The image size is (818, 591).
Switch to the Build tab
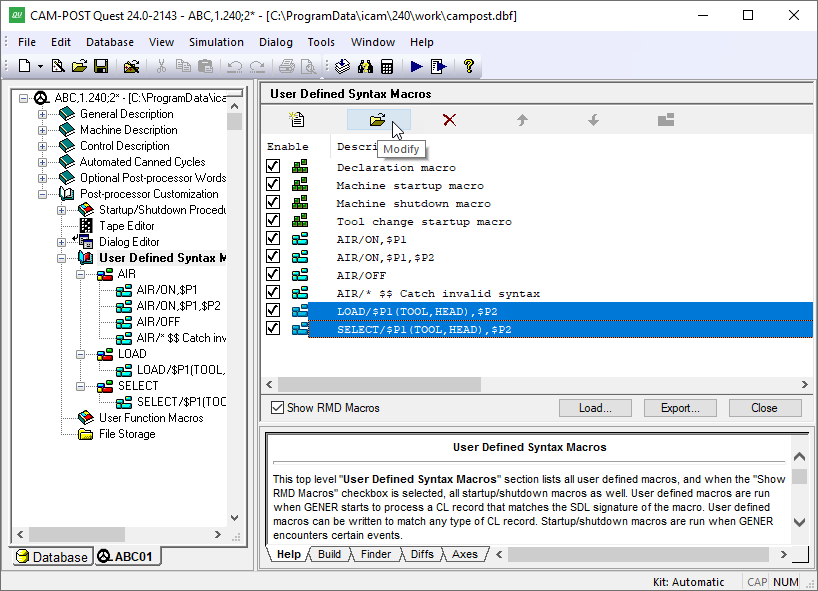pos(329,554)
